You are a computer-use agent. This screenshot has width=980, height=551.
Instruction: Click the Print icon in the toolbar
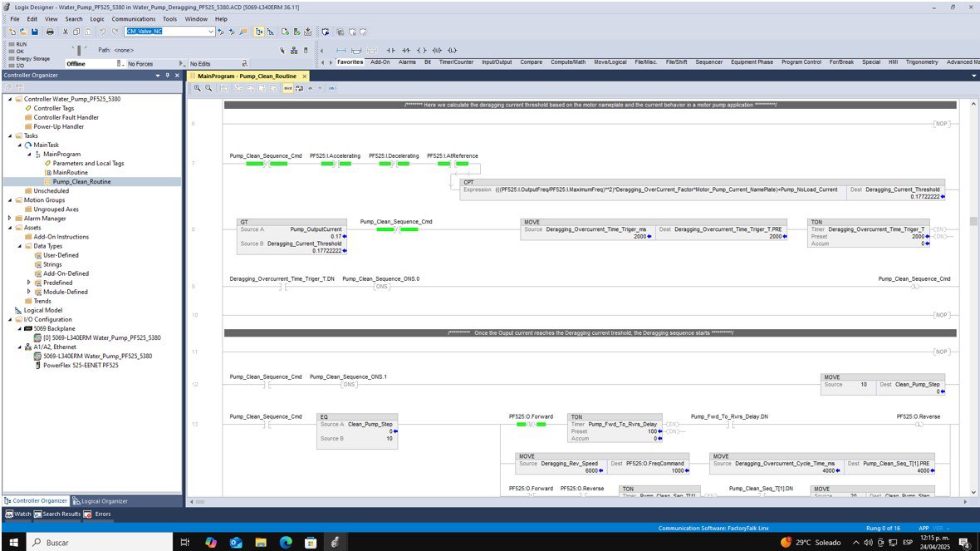pos(50,32)
